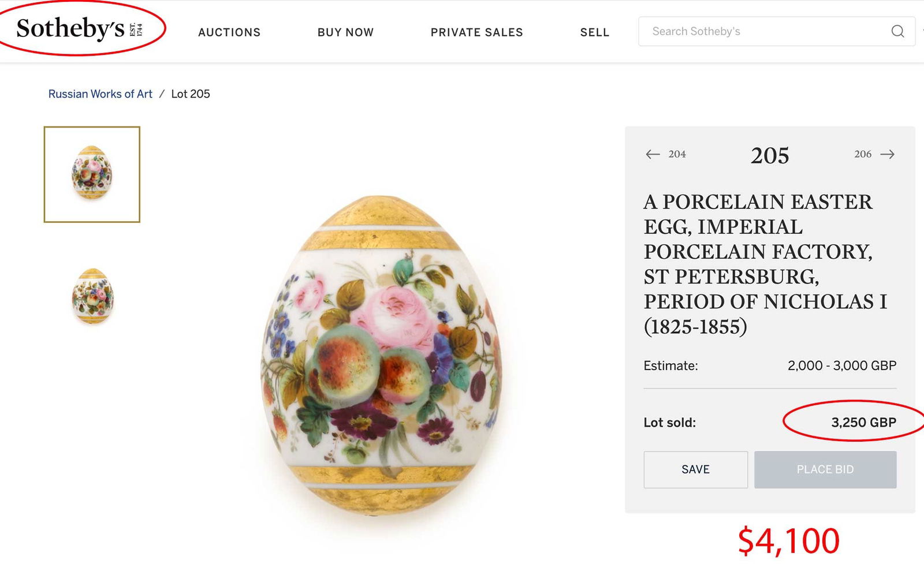Open the Private Sales page

(x=476, y=32)
